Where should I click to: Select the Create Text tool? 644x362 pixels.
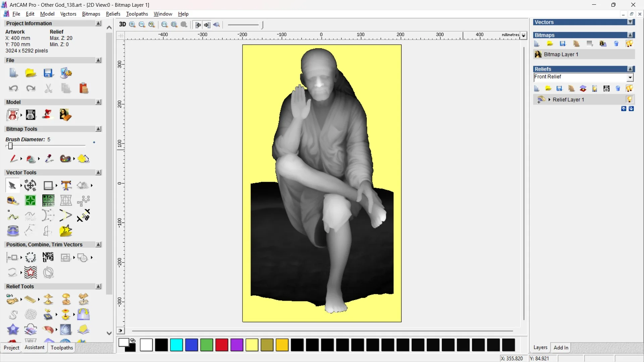66,185
